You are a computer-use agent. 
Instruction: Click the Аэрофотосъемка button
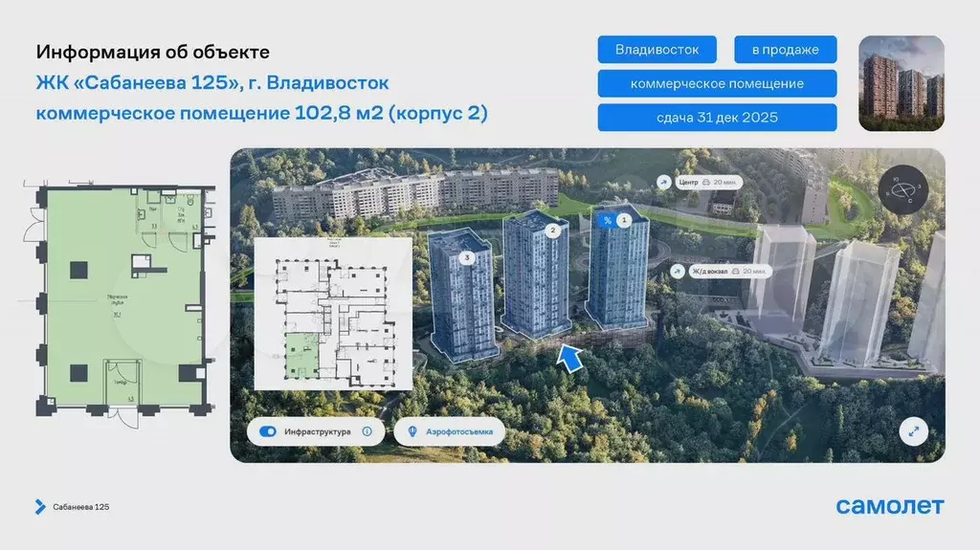(450, 432)
